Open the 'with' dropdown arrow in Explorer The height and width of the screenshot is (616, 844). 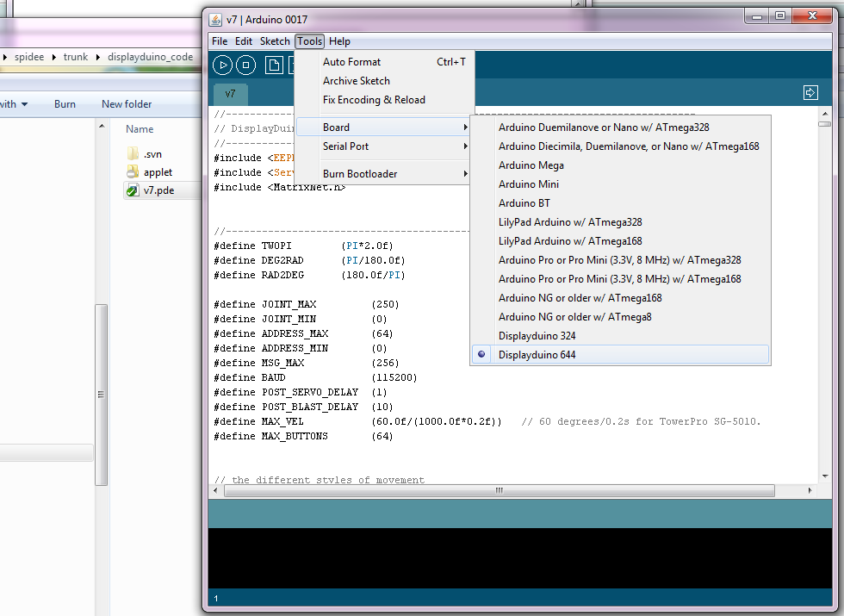click(x=24, y=104)
